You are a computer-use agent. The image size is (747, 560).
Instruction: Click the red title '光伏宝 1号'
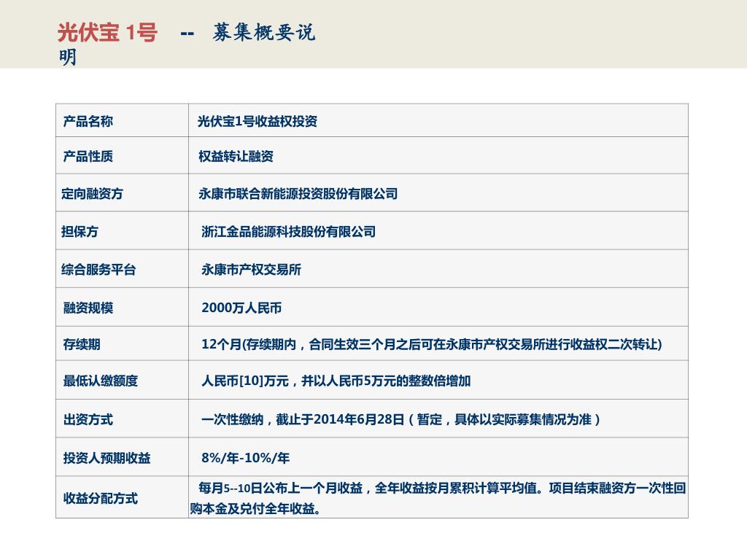tap(107, 33)
